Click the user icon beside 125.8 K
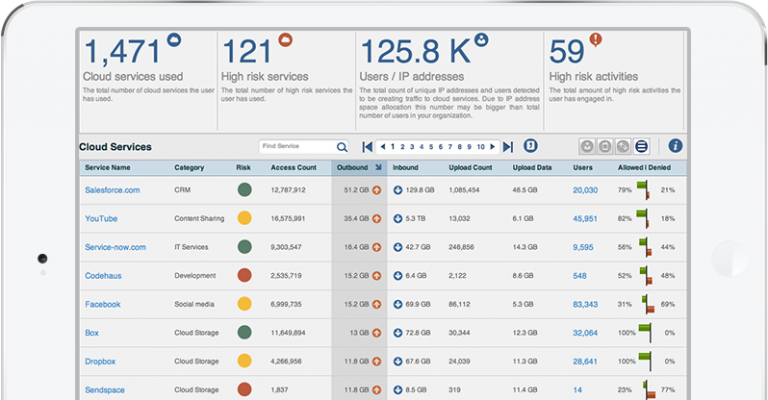The image size is (768, 400). [x=482, y=40]
